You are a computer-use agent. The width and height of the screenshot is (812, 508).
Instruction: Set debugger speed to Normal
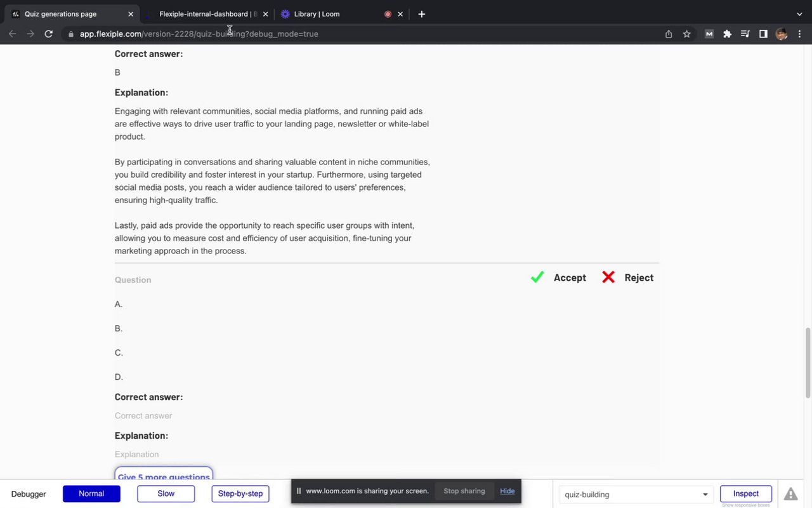(91, 494)
